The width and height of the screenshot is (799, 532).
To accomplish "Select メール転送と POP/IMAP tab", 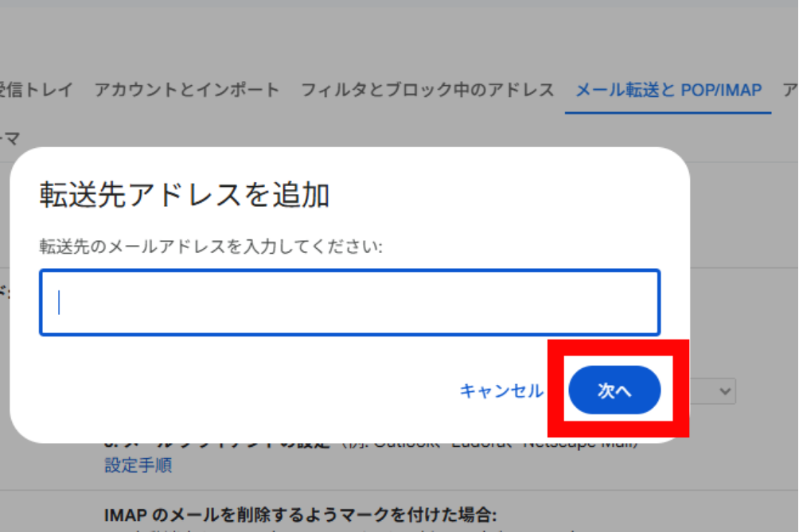I will (668, 90).
